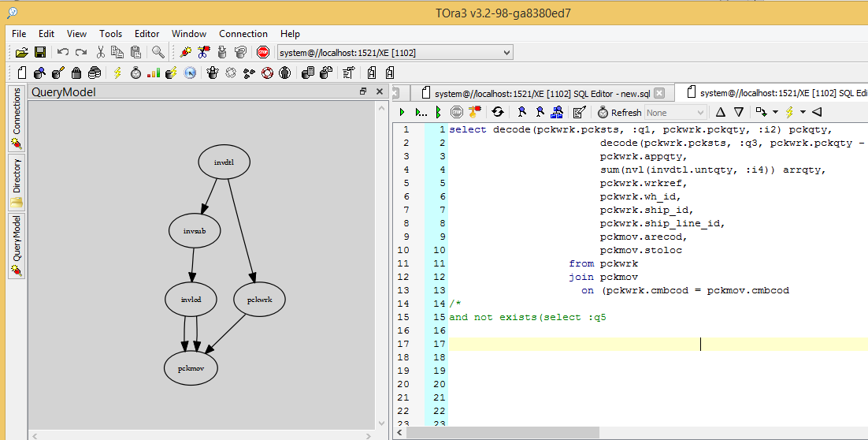
Task: Open the Tools menu
Action: 110,34
